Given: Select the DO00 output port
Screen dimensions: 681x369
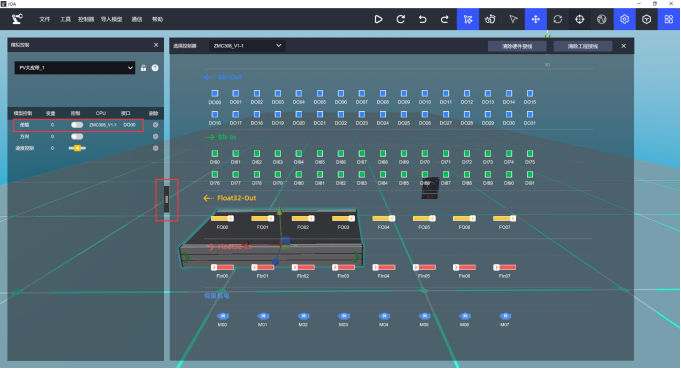Looking at the screenshot, I should 215,93.
